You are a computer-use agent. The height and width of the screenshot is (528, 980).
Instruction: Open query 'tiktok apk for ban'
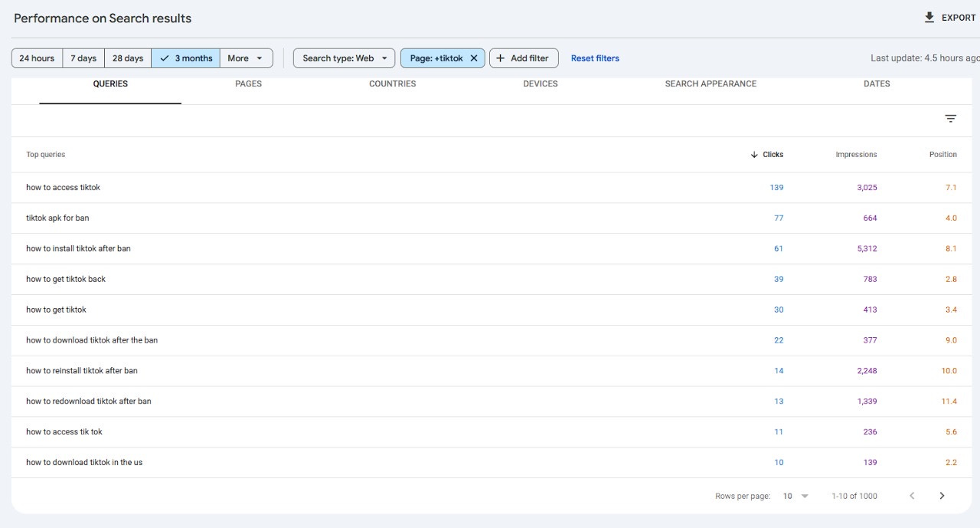pos(57,218)
